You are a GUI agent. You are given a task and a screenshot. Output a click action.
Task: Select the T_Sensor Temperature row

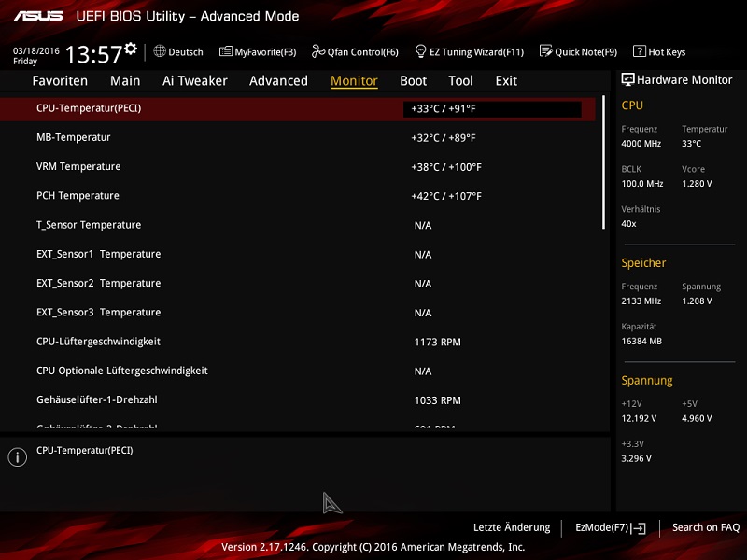(x=298, y=225)
